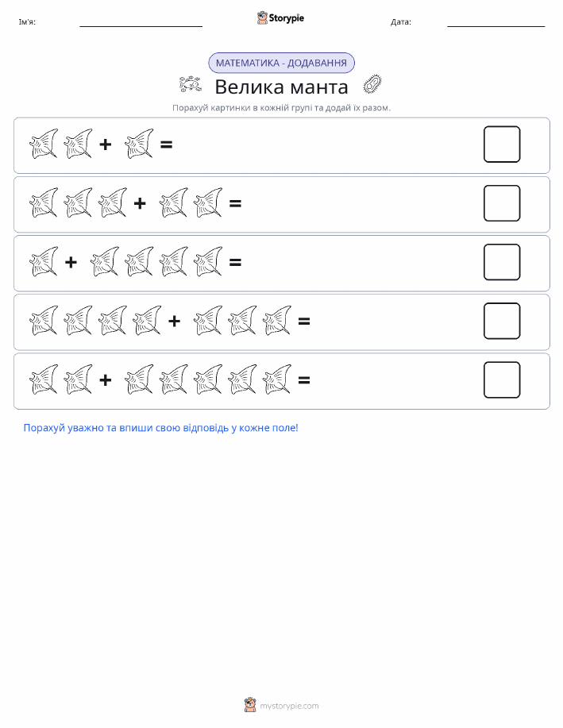The width and height of the screenshot is (563, 728).
Task: Select the answer box in the first row
Action: pyautogui.click(x=502, y=144)
